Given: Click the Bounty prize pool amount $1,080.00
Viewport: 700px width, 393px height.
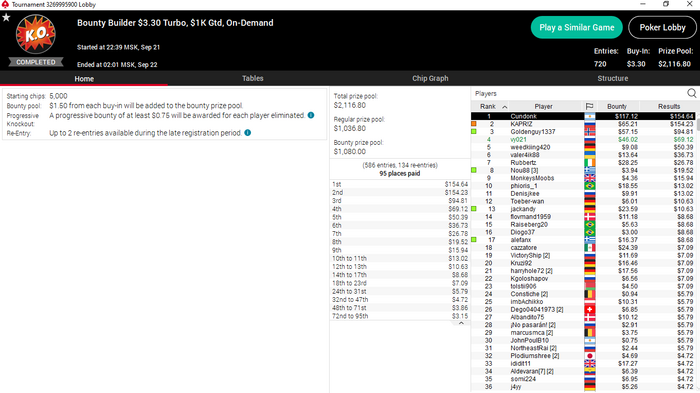Looking at the screenshot, I should tap(350, 151).
